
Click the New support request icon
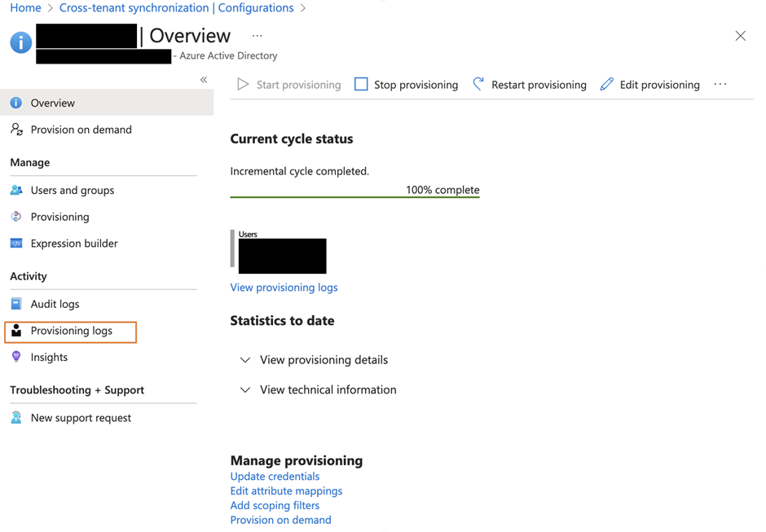point(16,417)
